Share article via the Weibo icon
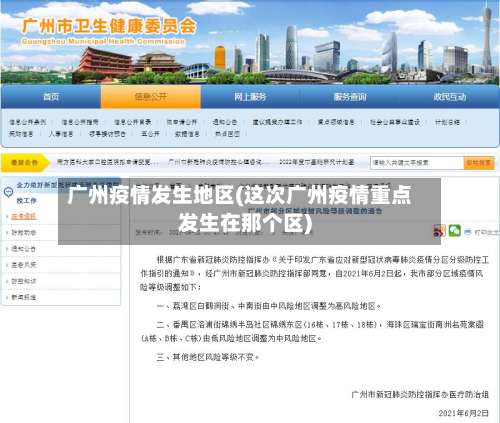The height and width of the screenshot is (423, 500). pyautogui.click(x=439, y=231)
